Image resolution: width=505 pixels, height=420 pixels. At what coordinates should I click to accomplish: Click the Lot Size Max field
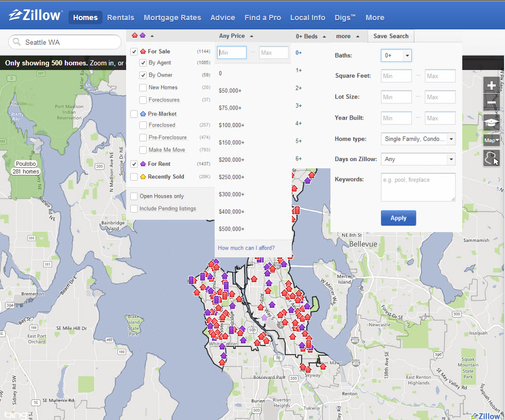pyautogui.click(x=440, y=97)
